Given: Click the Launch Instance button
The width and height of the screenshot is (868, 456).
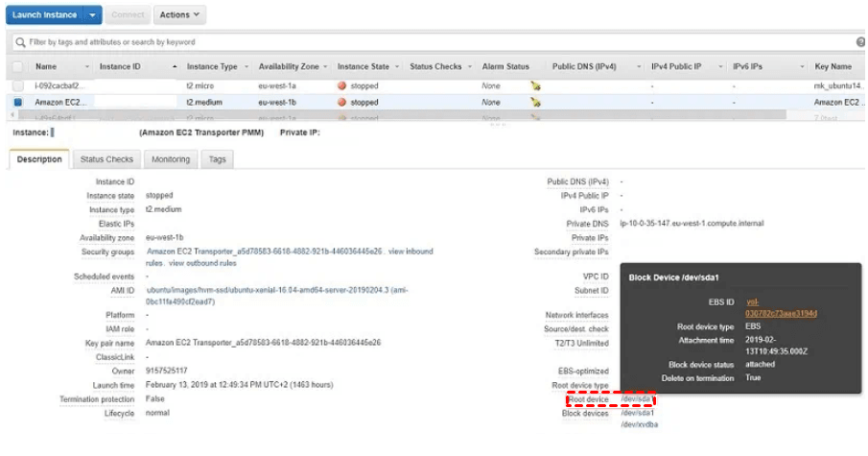Looking at the screenshot, I should 44,15.
